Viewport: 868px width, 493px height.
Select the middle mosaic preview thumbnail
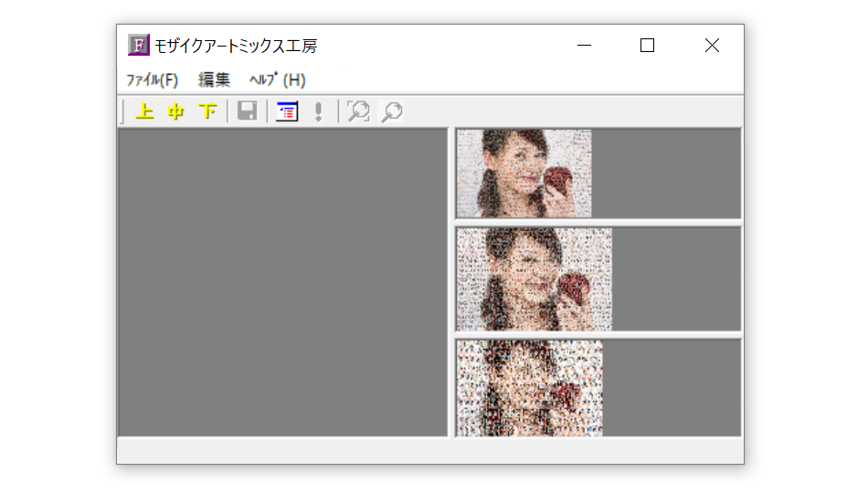535,279
